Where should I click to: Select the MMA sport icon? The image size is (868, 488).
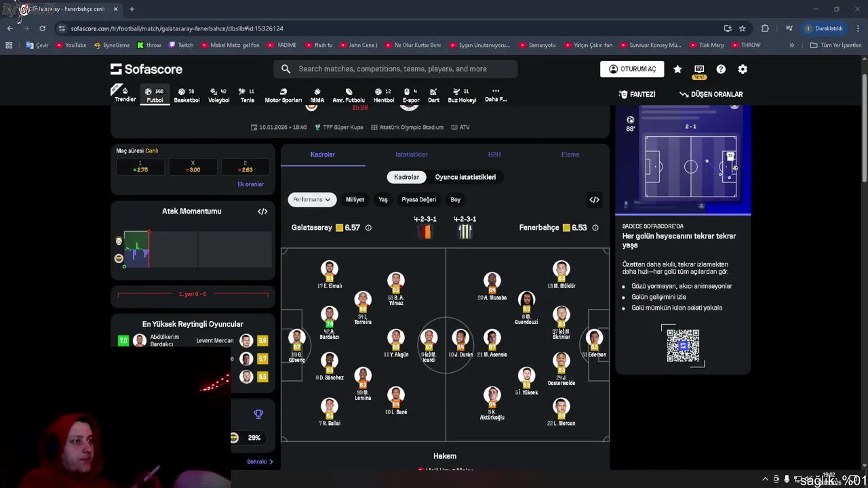(x=317, y=96)
